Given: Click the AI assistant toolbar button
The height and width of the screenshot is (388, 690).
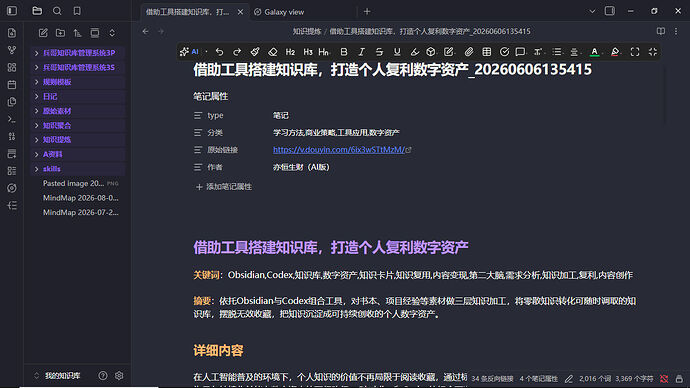Looking at the screenshot, I should (189, 52).
